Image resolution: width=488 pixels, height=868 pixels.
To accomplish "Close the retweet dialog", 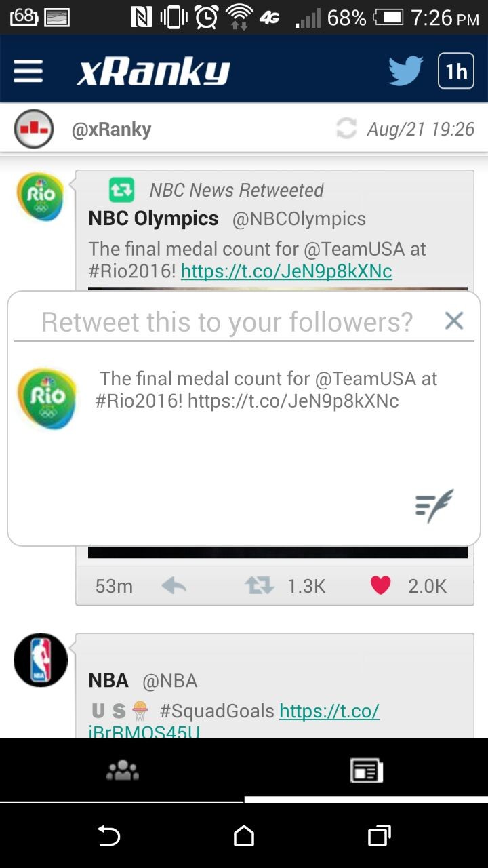I will pos(454,321).
